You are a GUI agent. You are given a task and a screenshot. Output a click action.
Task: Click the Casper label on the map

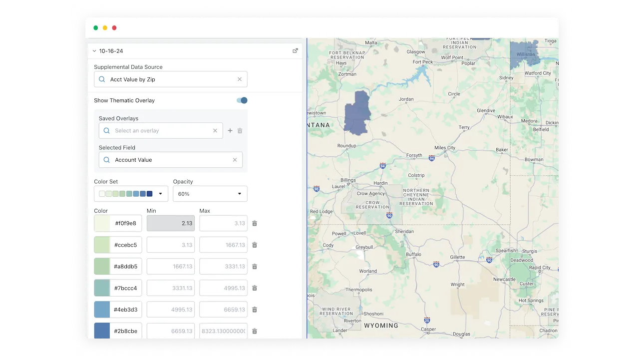coord(428,330)
